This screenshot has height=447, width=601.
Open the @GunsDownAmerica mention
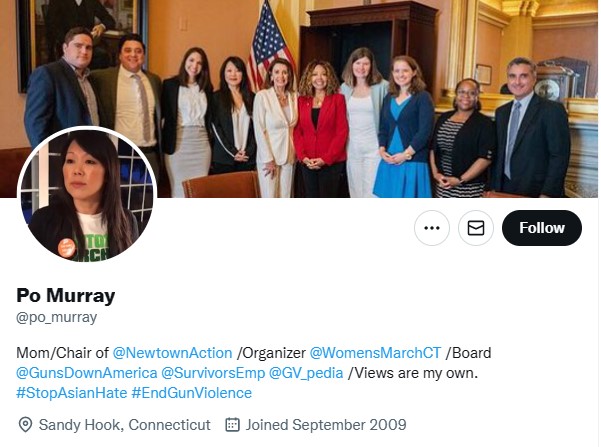[x=87, y=373]
